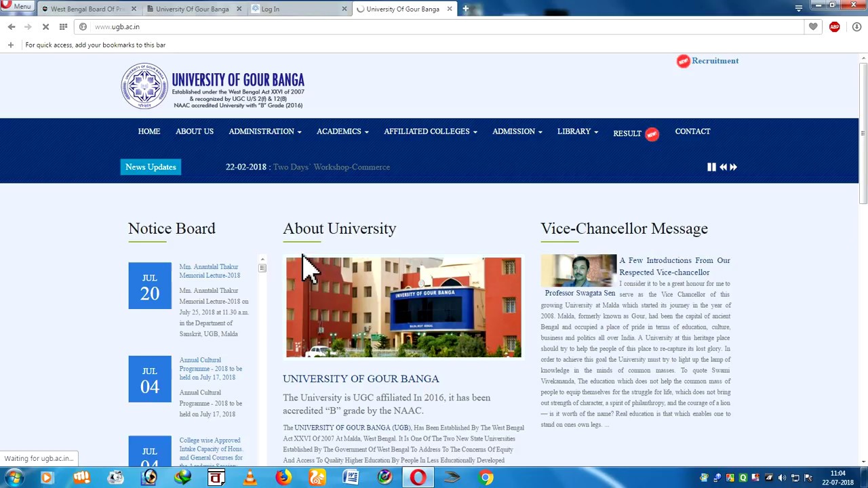Open College wise Approved Intake Capacity notice
This screenshot has height=488, width=868.
(x=211, y=453)
